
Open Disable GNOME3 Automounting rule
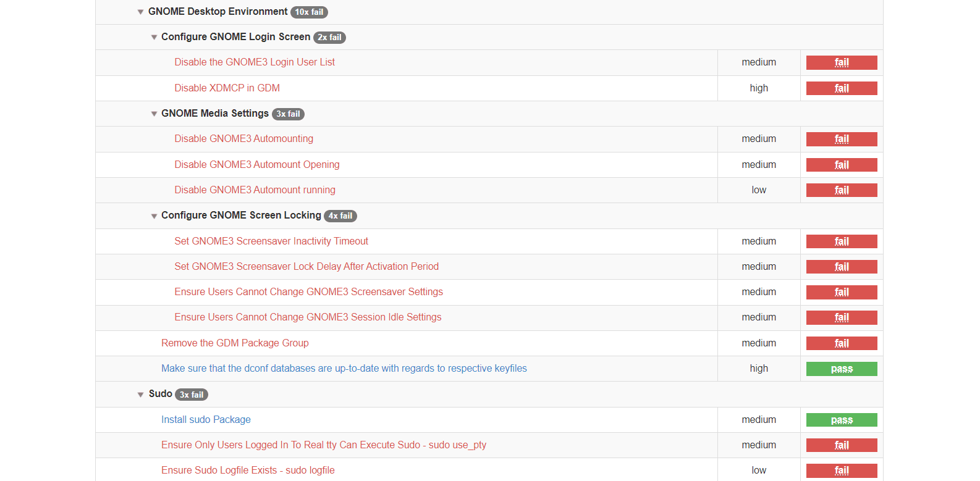(x=243, y=139)
